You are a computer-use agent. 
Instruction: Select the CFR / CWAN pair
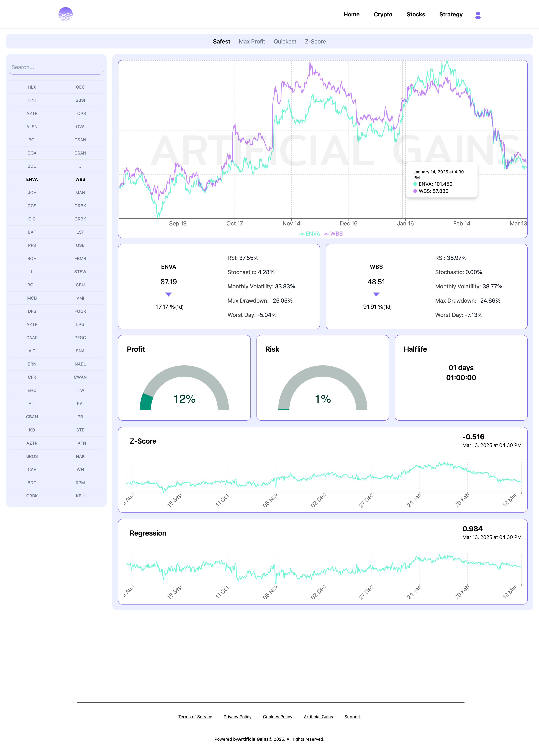pos(56,377)
